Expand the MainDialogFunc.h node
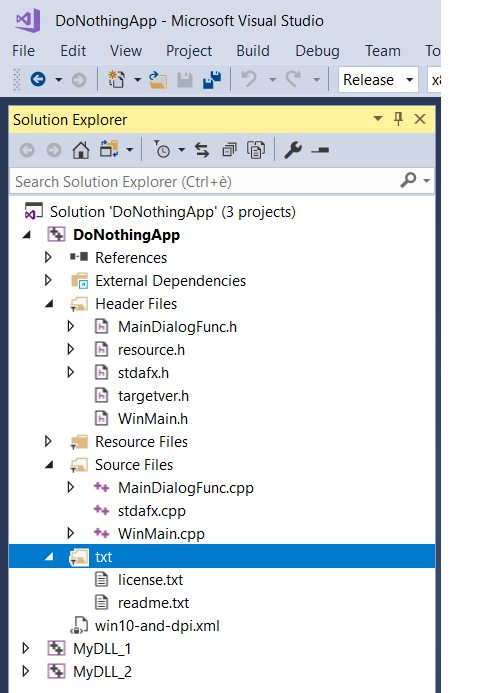The height and width of the screenshot is (693, 480). (x=71, y=326)
